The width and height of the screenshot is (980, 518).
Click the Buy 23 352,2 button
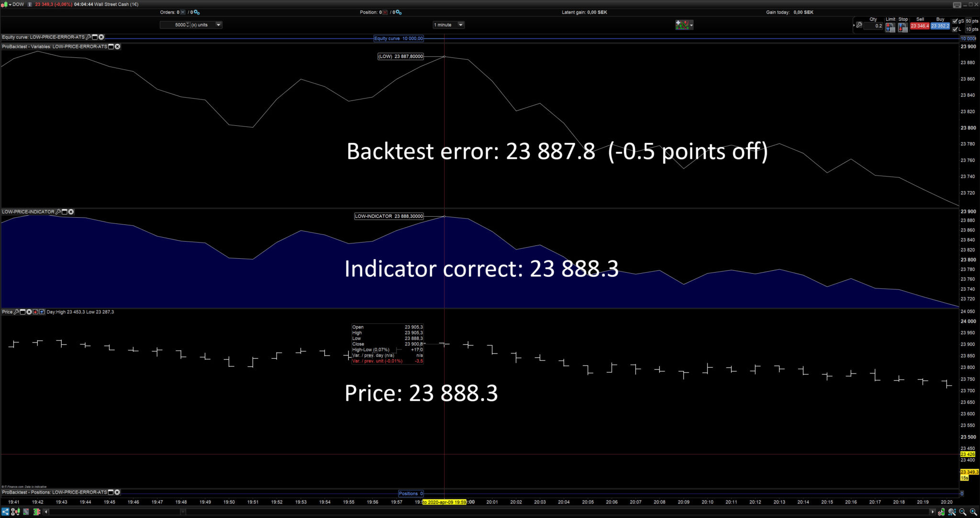(940, 26)
